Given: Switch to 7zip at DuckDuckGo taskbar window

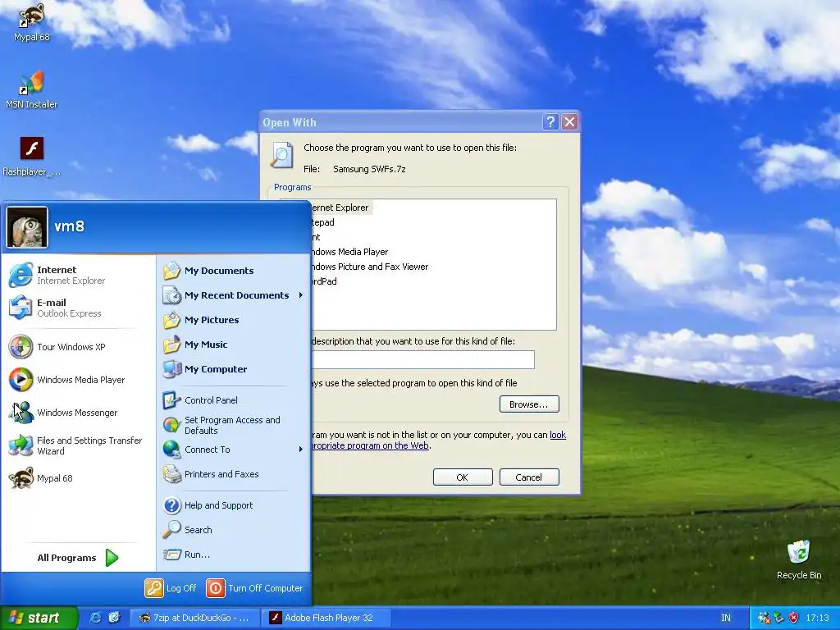Looking at the screenshot, I should click(195, 618).
